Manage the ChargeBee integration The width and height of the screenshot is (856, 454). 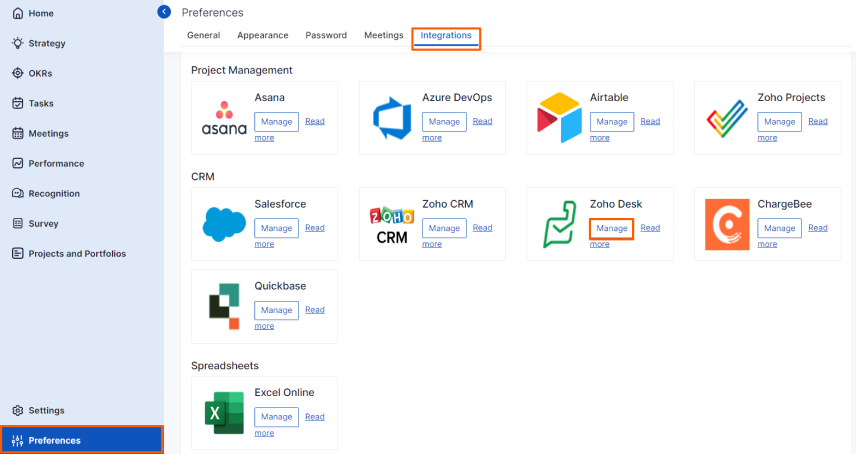779,228
